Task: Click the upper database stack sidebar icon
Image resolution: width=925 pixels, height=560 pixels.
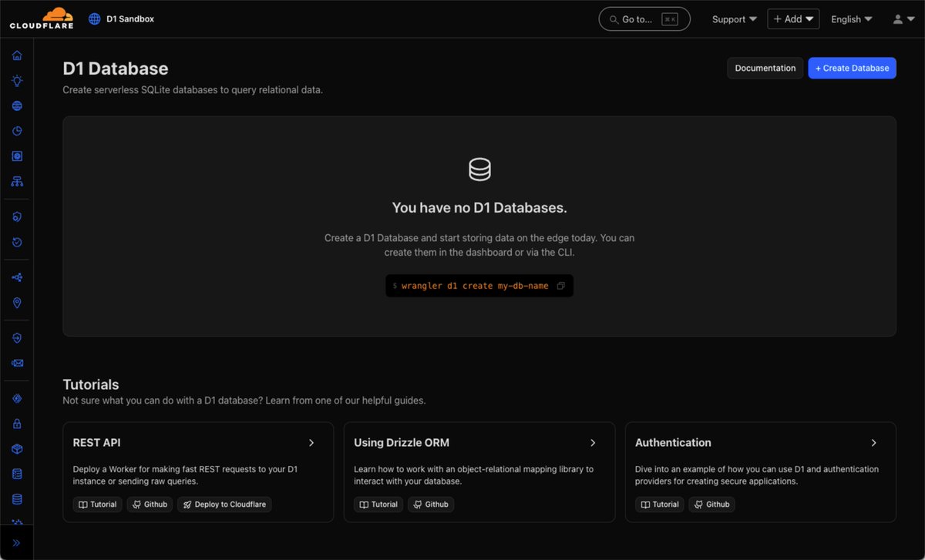Action: (17, 474)
